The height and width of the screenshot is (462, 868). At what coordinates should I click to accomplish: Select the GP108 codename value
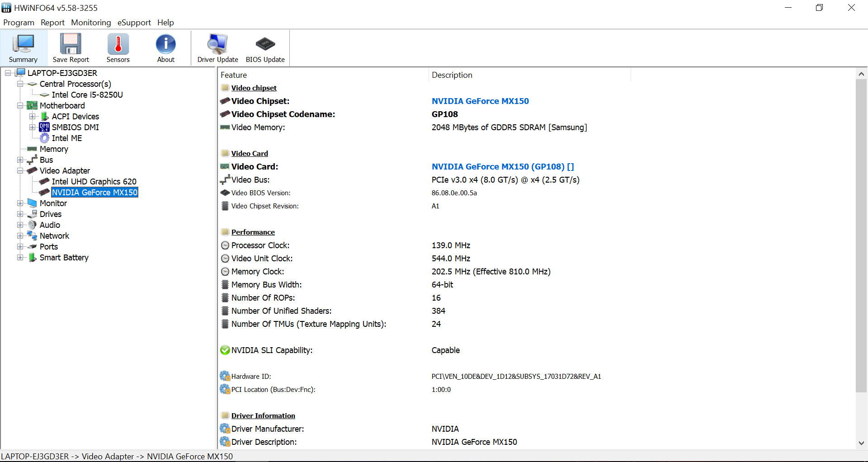coord(445,114)
